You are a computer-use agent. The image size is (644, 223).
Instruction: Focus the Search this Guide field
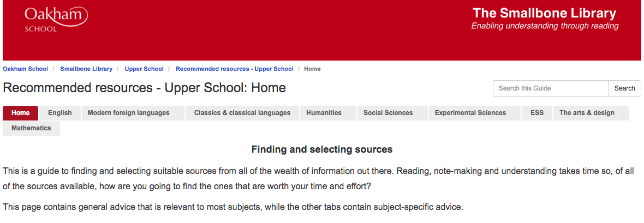pyautogui.click(x=551, y=88)
